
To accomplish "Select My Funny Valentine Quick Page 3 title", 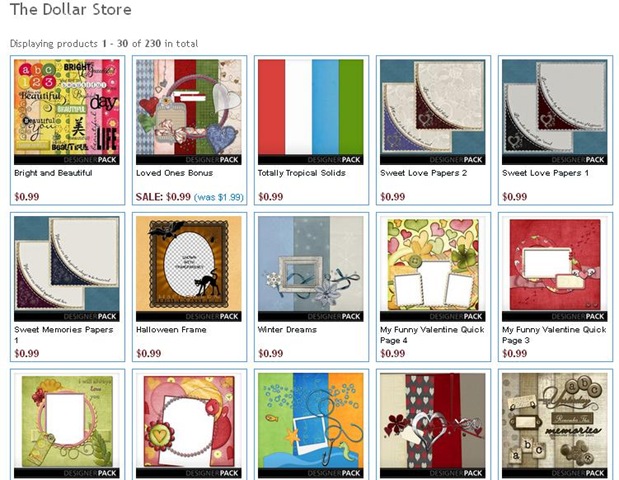I will point(555,335).
